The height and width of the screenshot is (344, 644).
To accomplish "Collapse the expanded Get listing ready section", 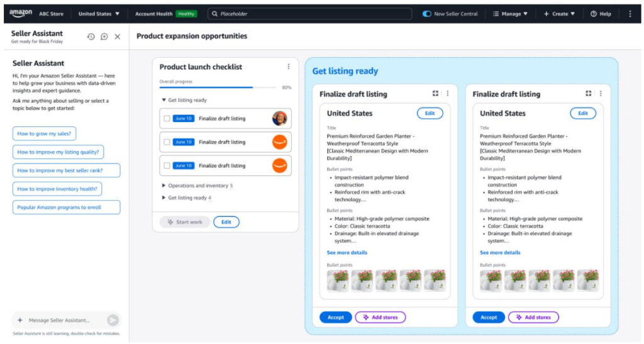I will (164, 100).
